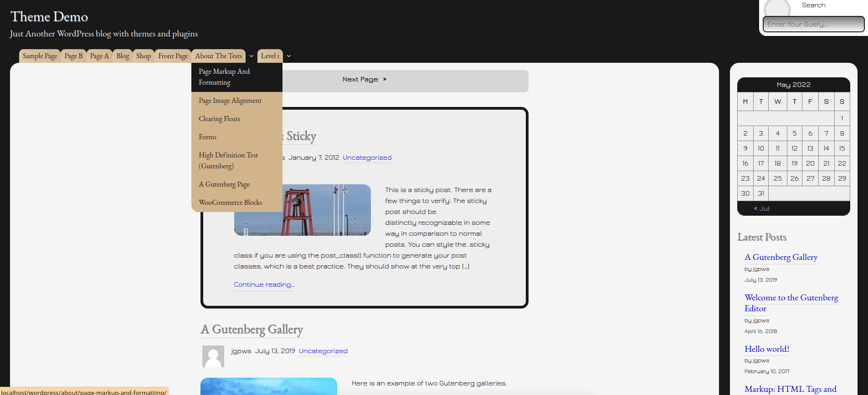Open the Page A menu item
The width and height of the screenshot is (868, 395).
pyautogui.click(x=99, y=56)
